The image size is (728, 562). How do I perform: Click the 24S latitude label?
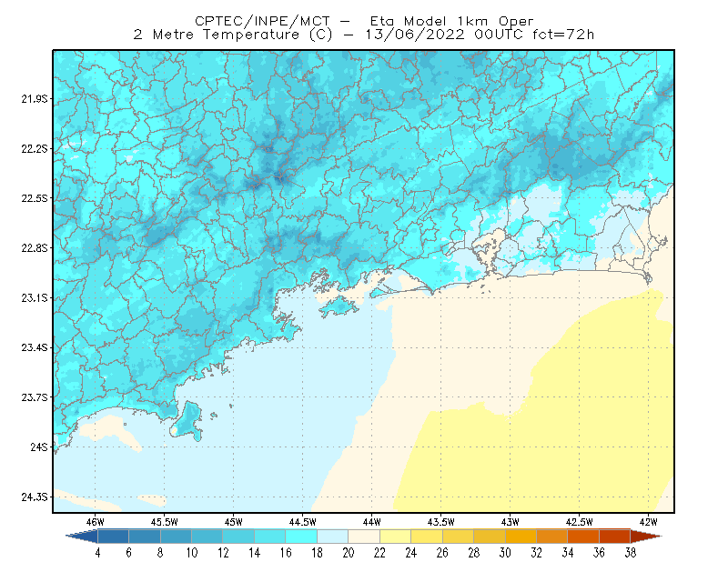tap(39, 447)
